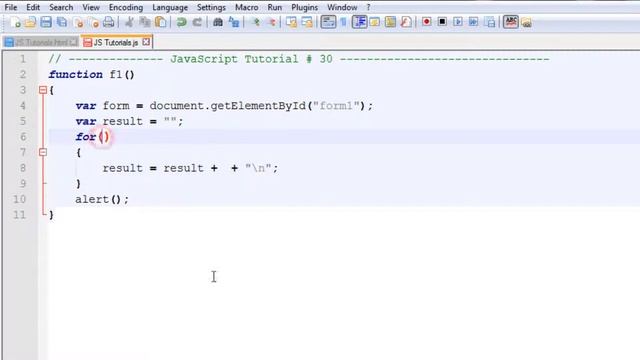Viewport: 640px width, 360px height.
Task: Click the Save All icon
Action: (x=62, y=22)
